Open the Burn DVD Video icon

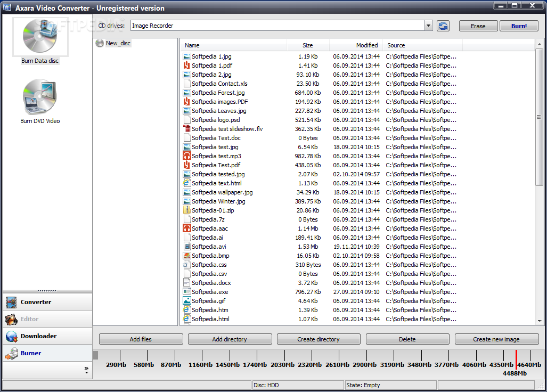pos(40,96)
